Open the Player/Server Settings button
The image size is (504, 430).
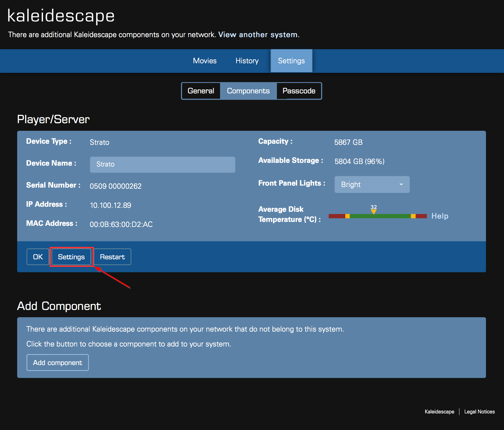point(71,257)
